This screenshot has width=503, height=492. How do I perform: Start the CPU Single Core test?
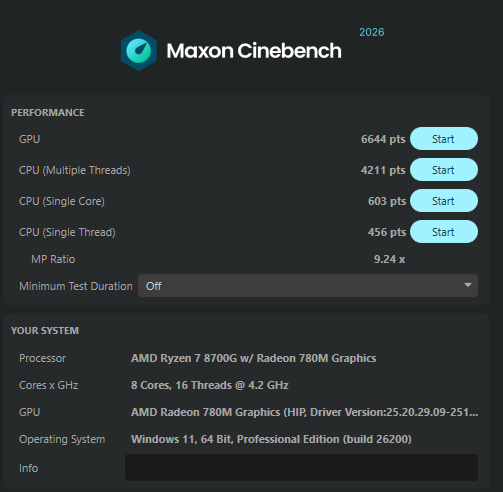click(x=444, y=201)
